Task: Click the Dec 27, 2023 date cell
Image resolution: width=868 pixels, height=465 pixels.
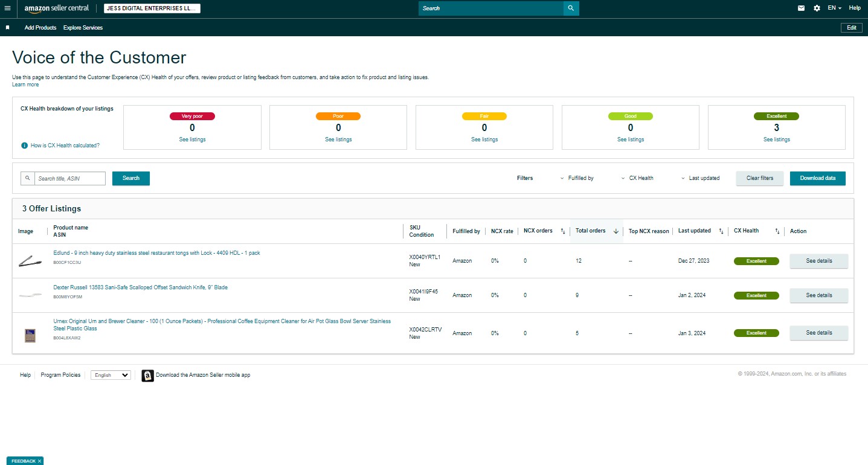Action: click(x=693, y=261)
